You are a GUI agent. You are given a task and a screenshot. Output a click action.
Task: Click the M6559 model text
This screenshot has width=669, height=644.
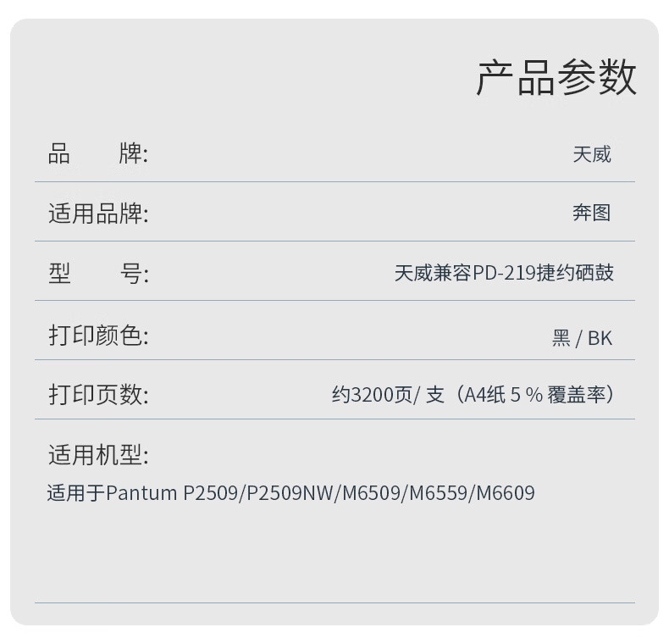click(439, 493)
